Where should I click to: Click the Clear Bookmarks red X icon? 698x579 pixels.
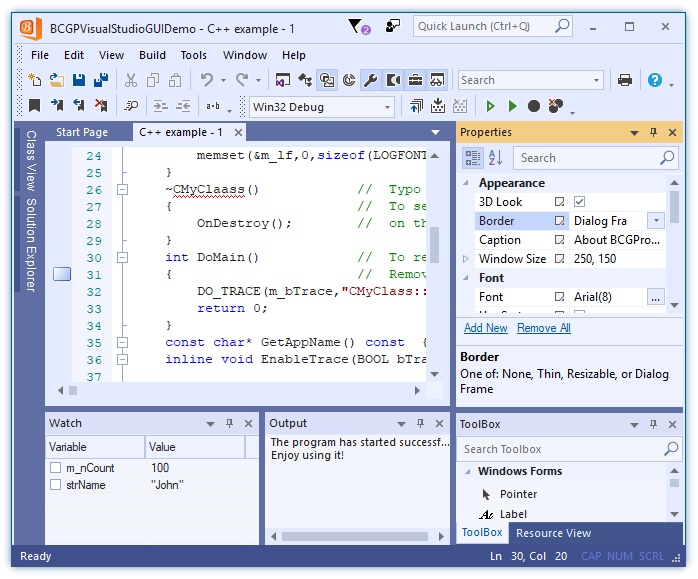[x=101, y=106]
